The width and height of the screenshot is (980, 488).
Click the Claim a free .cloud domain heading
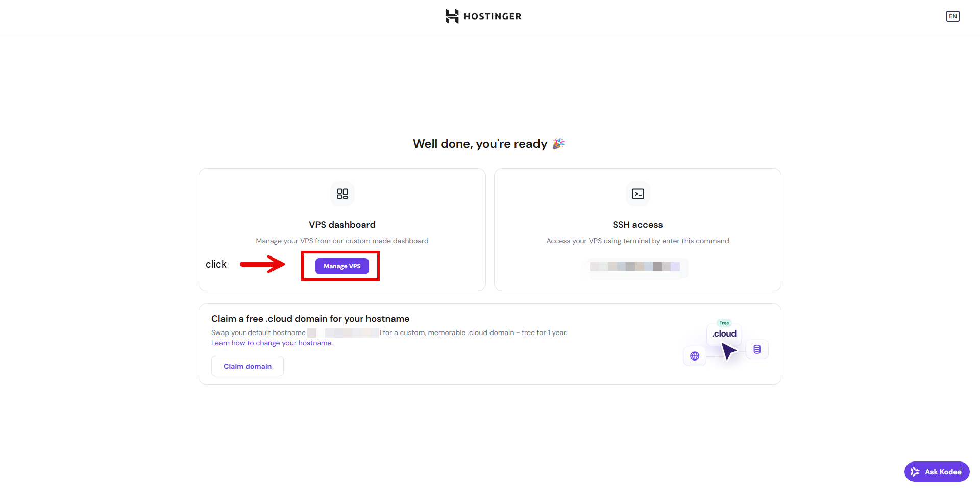click(x=310, y=319)
